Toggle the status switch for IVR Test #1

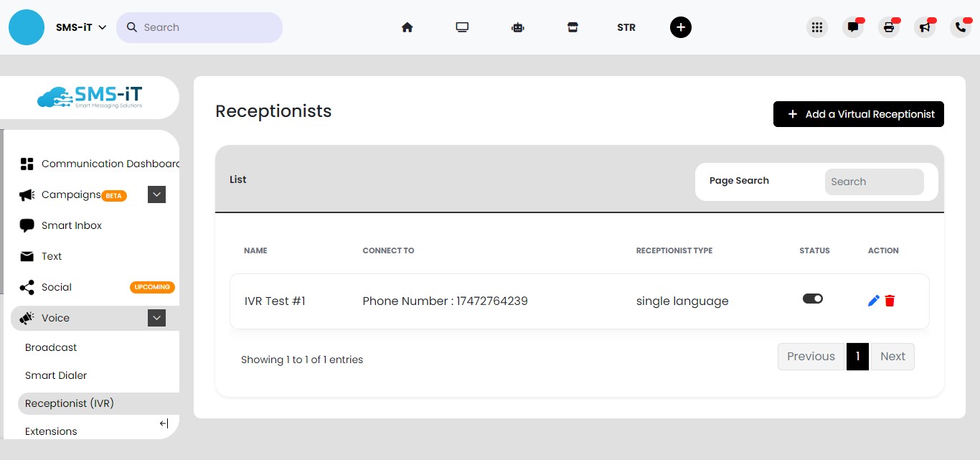pyautogui.click(x=813, y=298)
